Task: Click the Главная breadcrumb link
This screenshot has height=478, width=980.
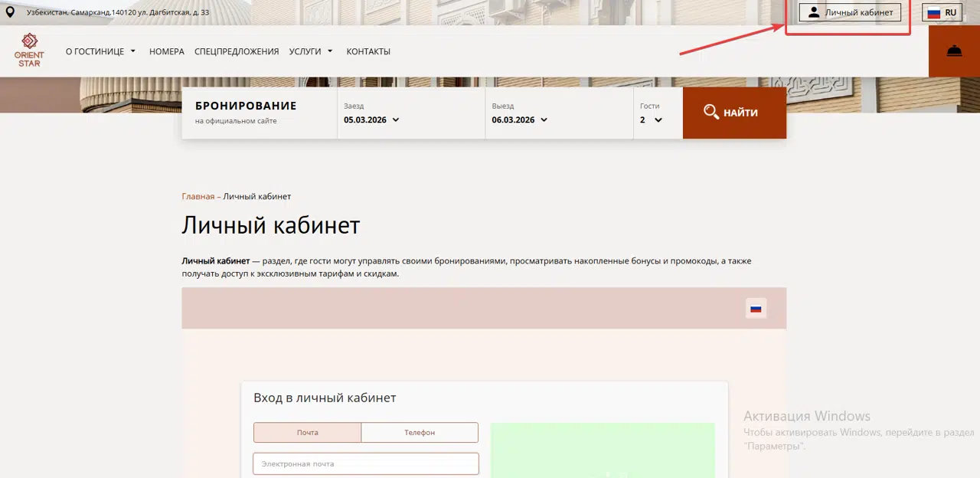Action: (198, 197)
